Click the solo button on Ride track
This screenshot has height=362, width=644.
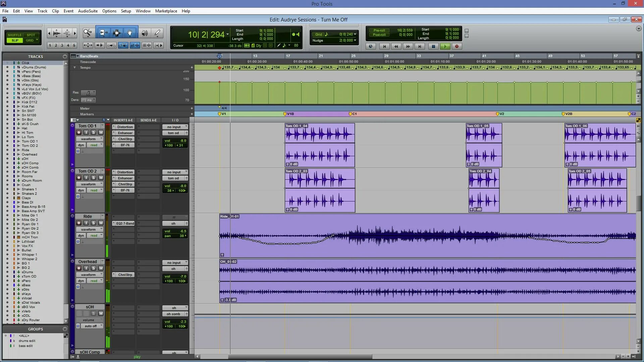93,223
